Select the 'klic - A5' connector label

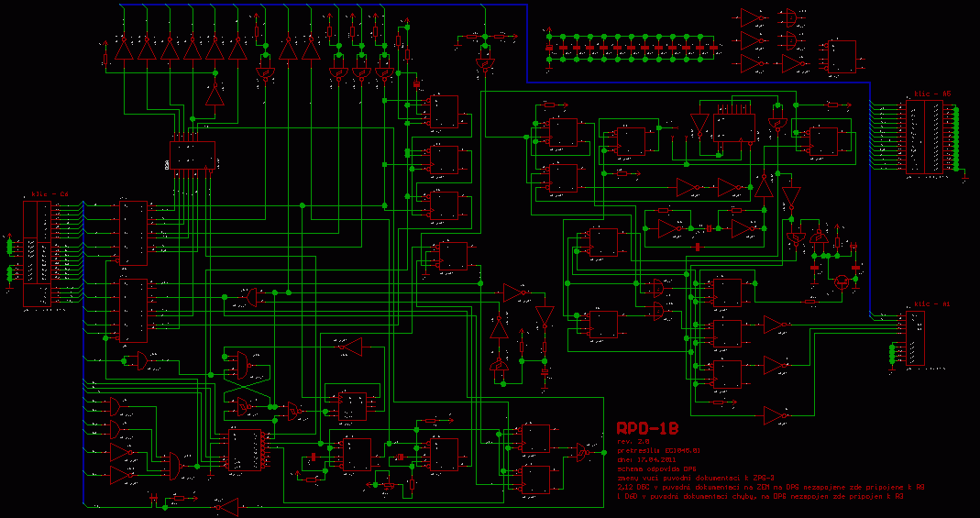[931, 94]
